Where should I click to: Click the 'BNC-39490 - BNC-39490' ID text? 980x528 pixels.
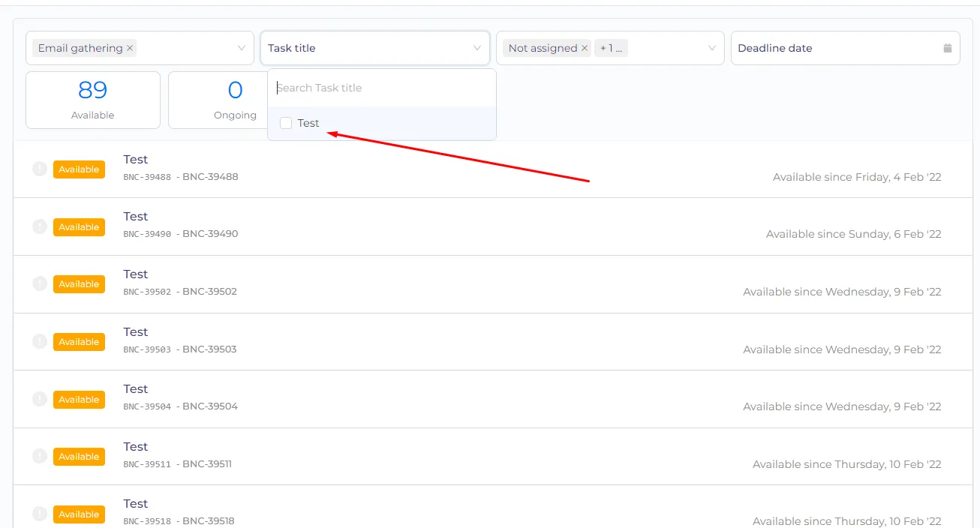coord(181,234)
